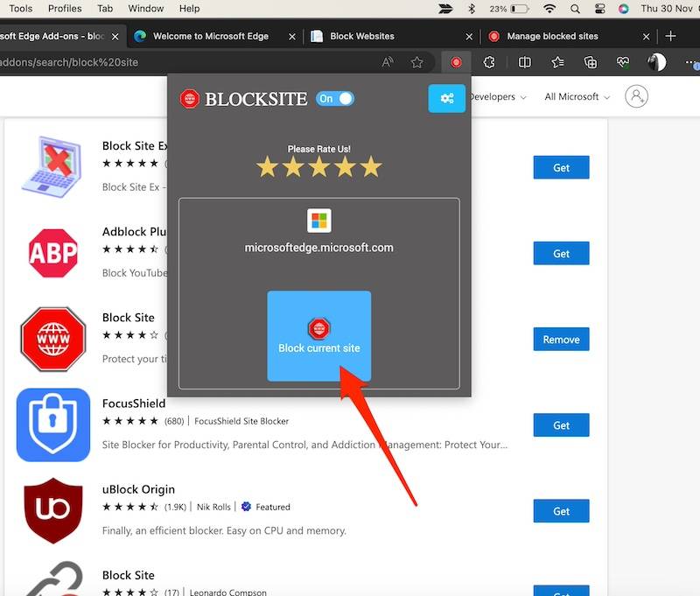This screenshot has width=700, height=596.
Task: Click the Collections icon in the toolbar
Action: [590, 62]
